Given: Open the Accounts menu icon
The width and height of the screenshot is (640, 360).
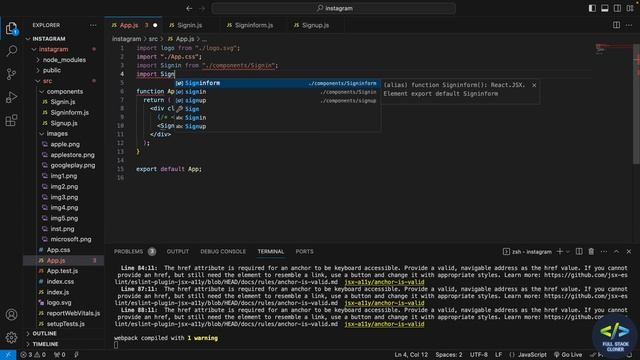Looking at the screenshot, I should (x=11, y=315).
